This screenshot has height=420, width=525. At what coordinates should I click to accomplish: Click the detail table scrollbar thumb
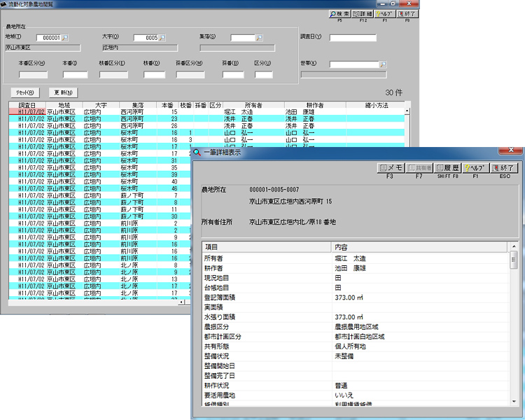pos(514,260)
